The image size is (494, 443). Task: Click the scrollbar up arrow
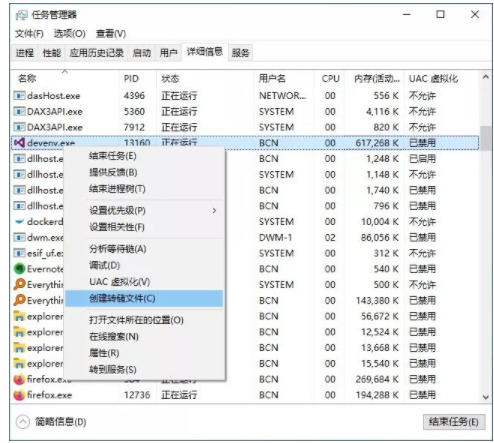pos(486,77)
